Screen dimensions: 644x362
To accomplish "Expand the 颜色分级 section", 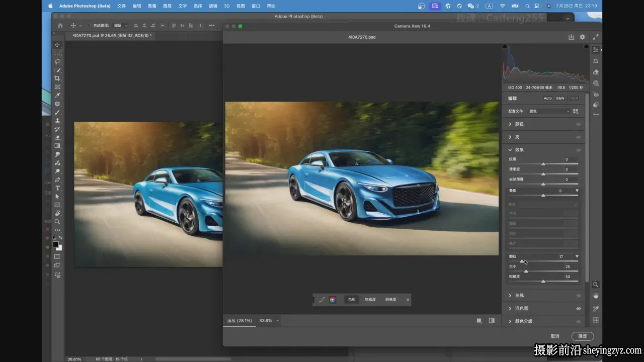I will tap(510, 321).
